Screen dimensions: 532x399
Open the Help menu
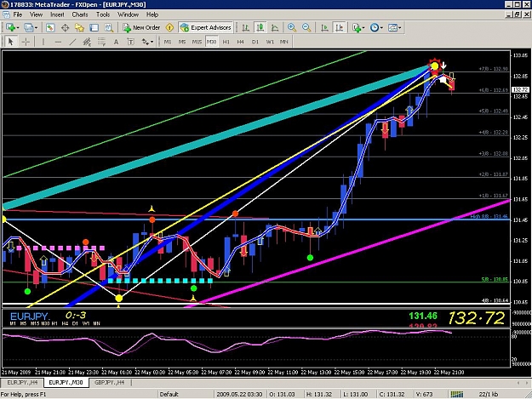point(152,14)
